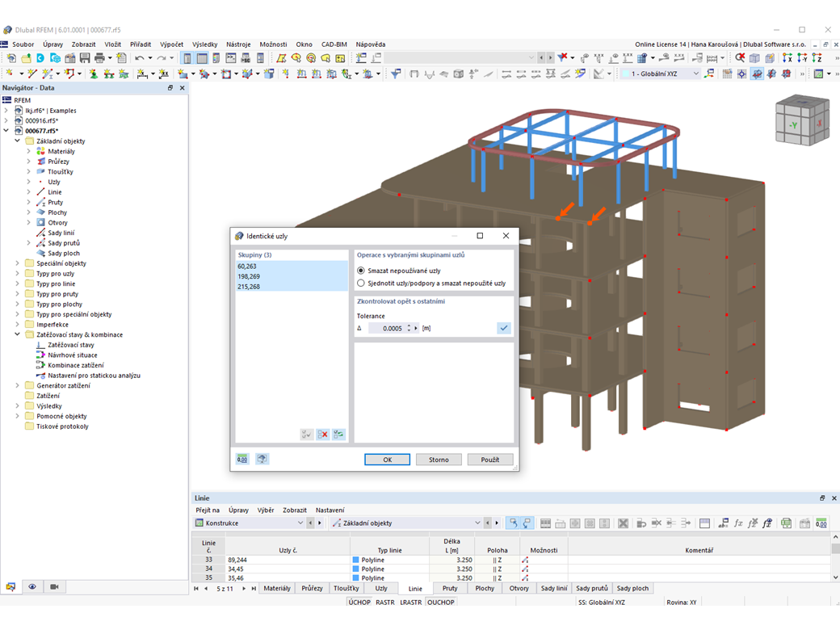Expand the Materiály tree node
Viewport: 840px width, 630px height.
tap(28, 151)
